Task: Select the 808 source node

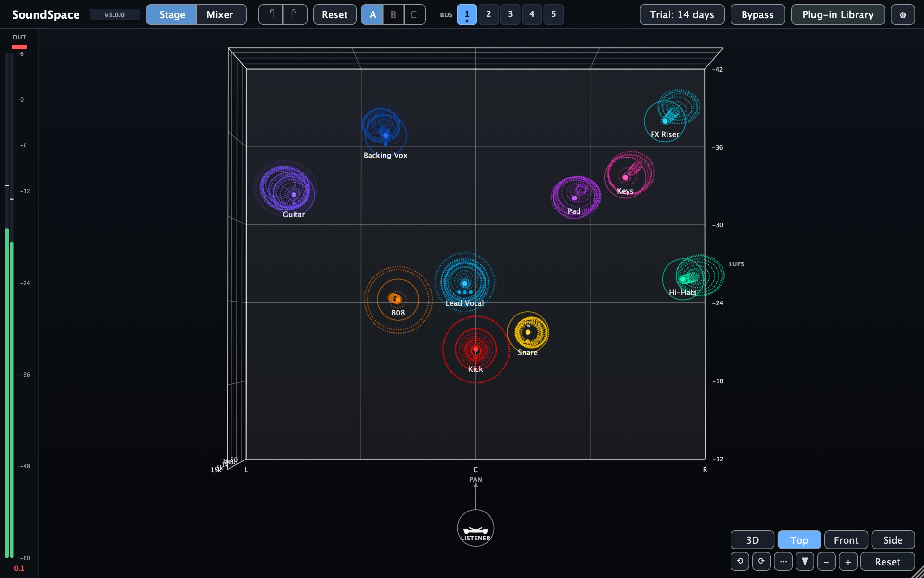Action: (x=398, y=300)
